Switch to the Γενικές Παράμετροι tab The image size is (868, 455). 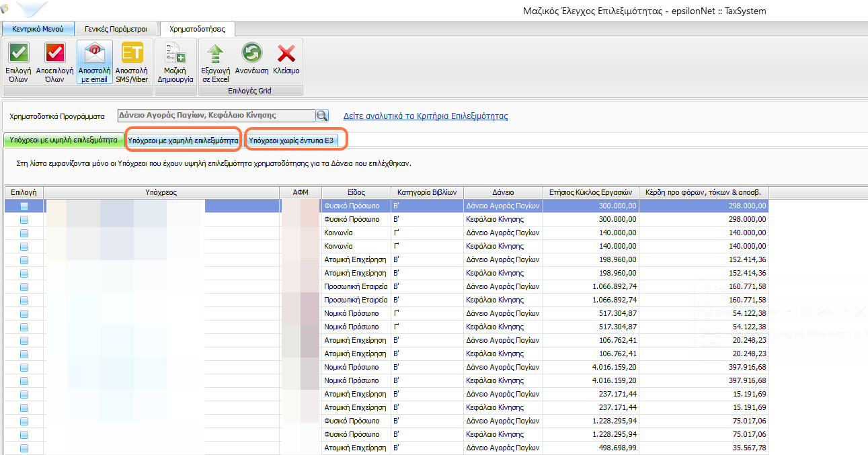[x=116, y=29]
